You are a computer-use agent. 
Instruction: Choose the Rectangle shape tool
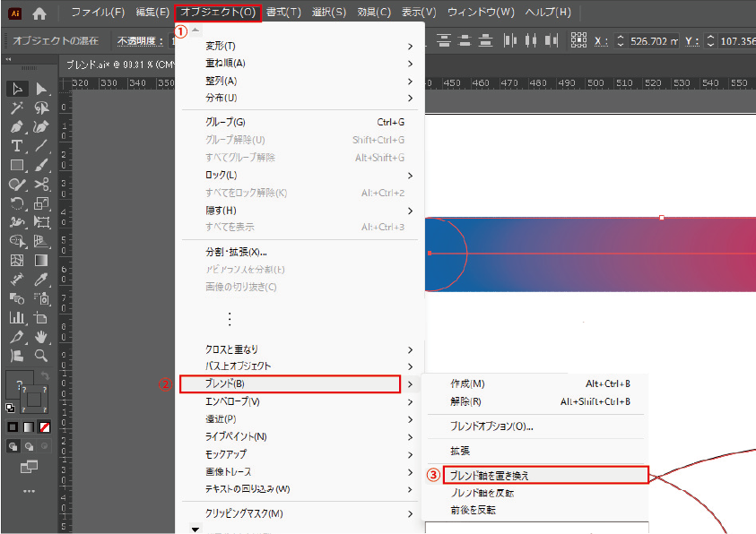(x=17, y=165)
